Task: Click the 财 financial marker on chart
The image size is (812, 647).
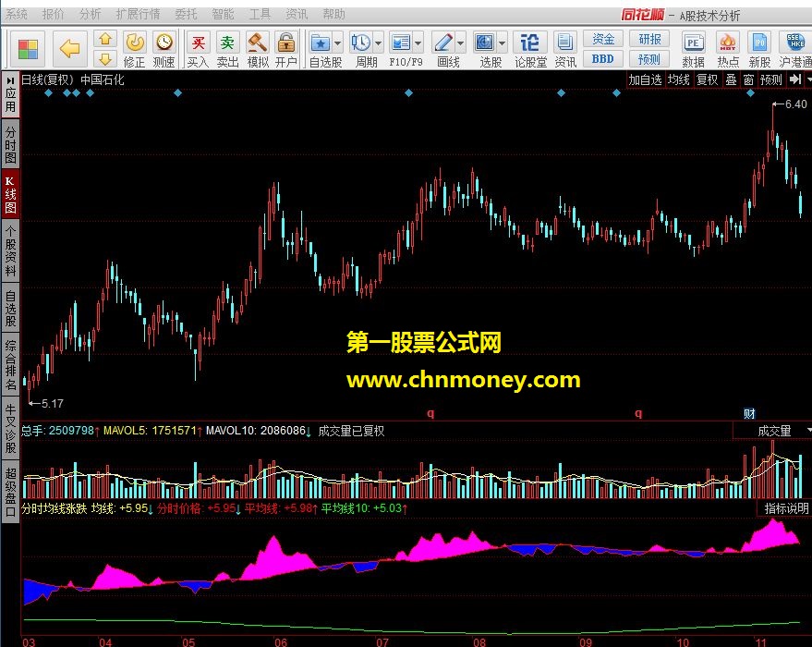Action: point(749,413)
